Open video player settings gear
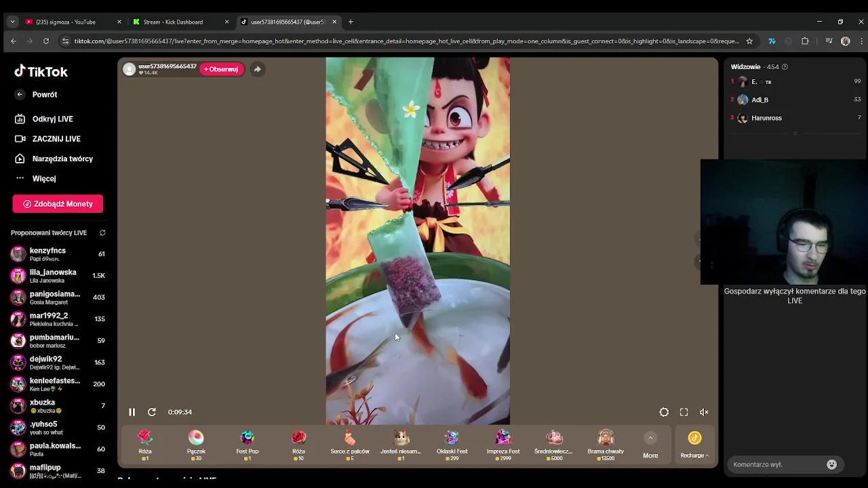868x488 pixels. (x=664, y=412)
